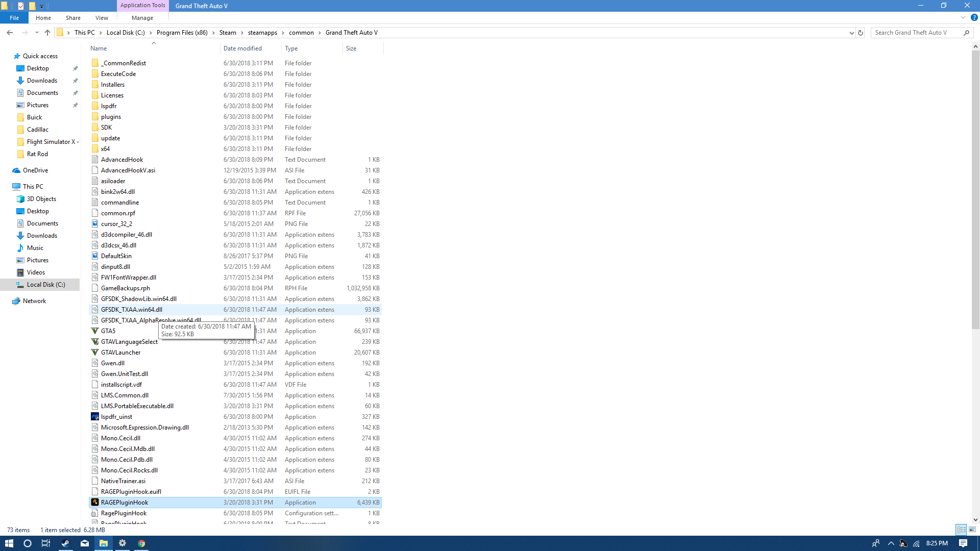
Task: Open Steam from the taskbar
Action: [x=65, y=543]
